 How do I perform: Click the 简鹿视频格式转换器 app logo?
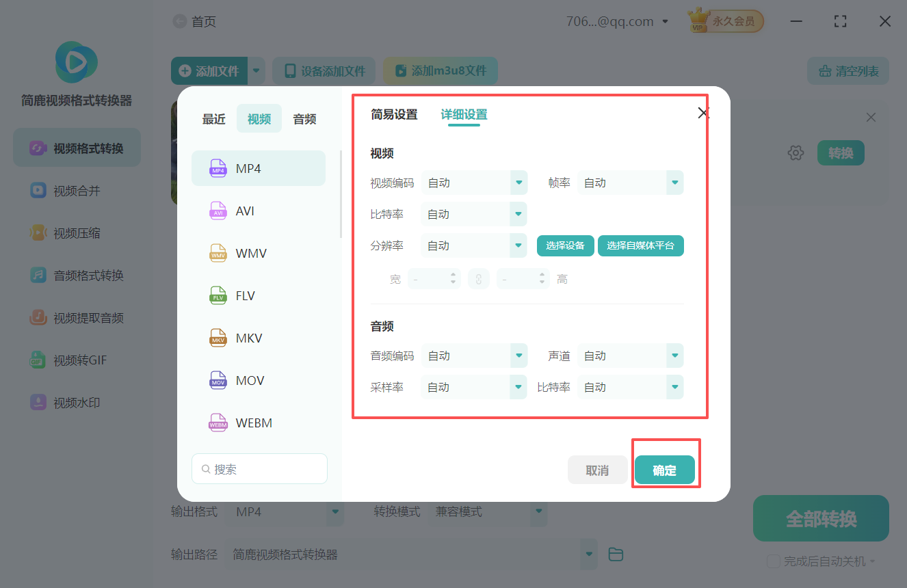pyautogui.click(x=76, y=62)
